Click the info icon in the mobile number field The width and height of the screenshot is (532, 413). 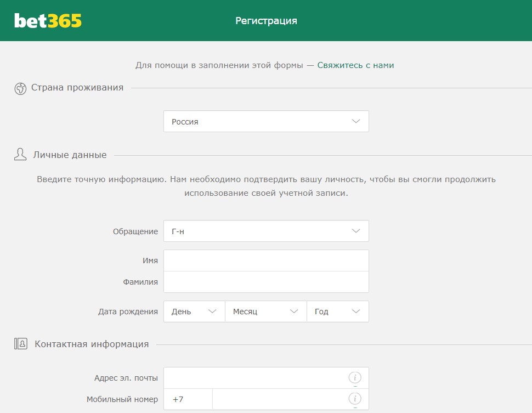click(x=355, y=399)
